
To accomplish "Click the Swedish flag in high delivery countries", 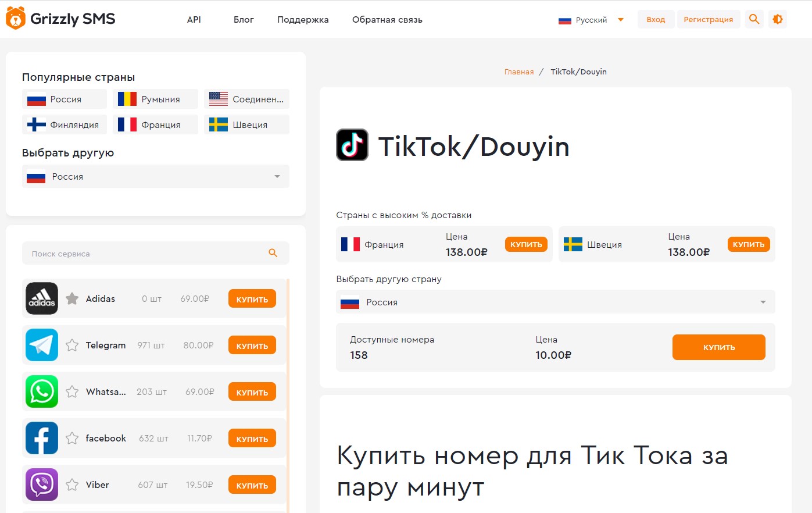I will click(573, 244).
